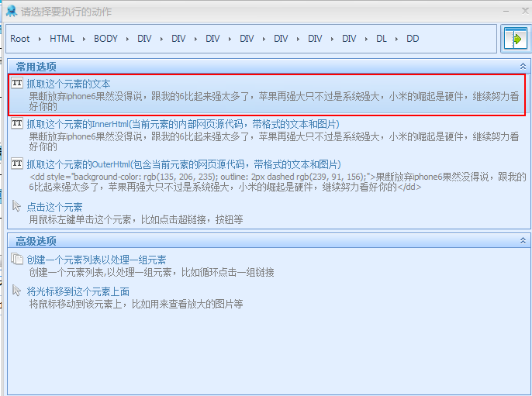Click description 创建一个元素列表,以处理一组元素

pyautogui.click(x=151, y=272)
